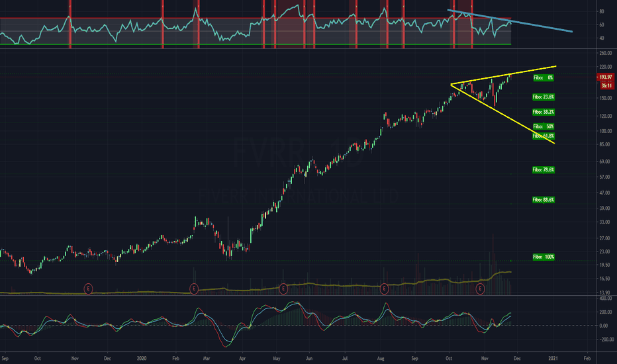
Task: Click the Jul label on time axis
Action: click(x=345, y=359)
